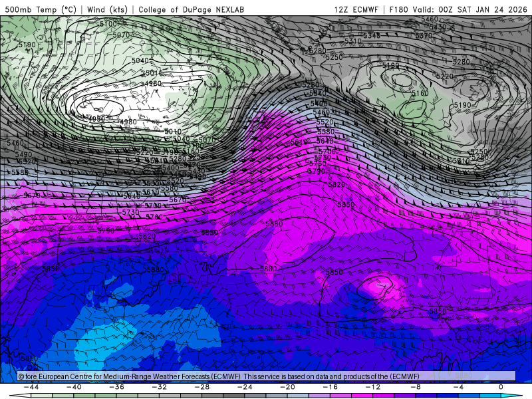Click the -20 color scale label

point(287,387)
